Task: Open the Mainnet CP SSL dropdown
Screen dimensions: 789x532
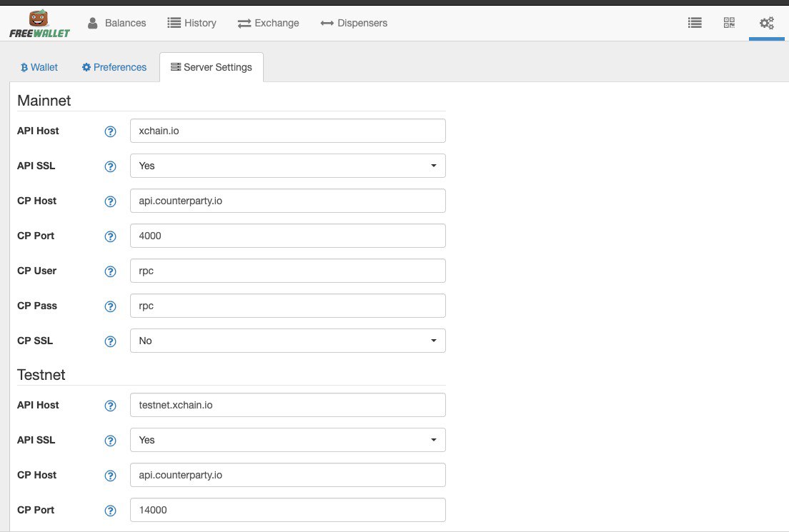Action: (287, 341)
